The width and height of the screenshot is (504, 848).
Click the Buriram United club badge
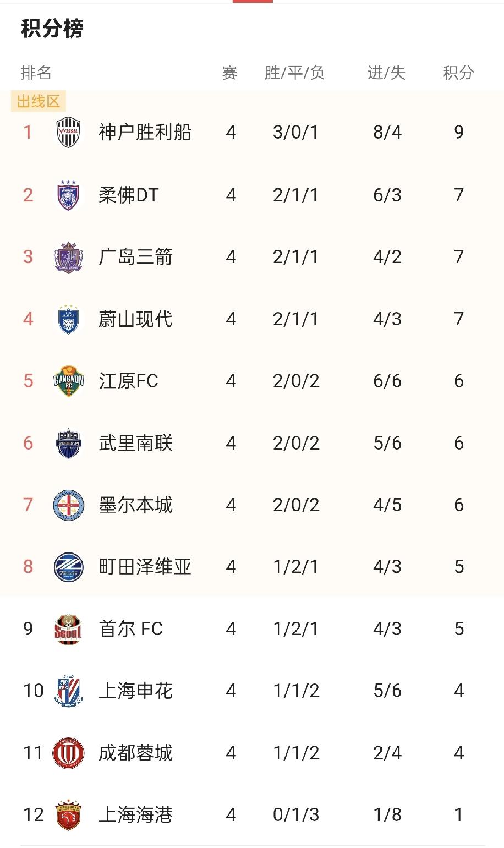(x=68, y=442)
